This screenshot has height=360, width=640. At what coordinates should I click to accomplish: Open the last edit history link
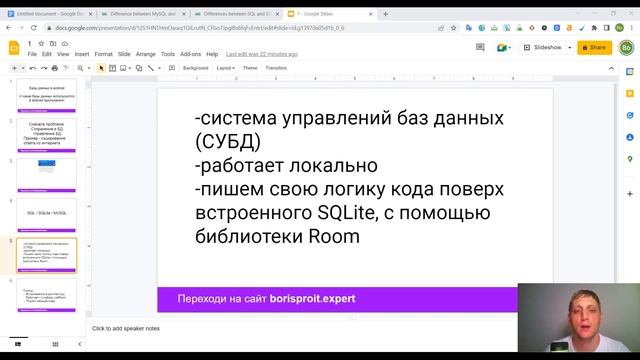tap(262, 54)
